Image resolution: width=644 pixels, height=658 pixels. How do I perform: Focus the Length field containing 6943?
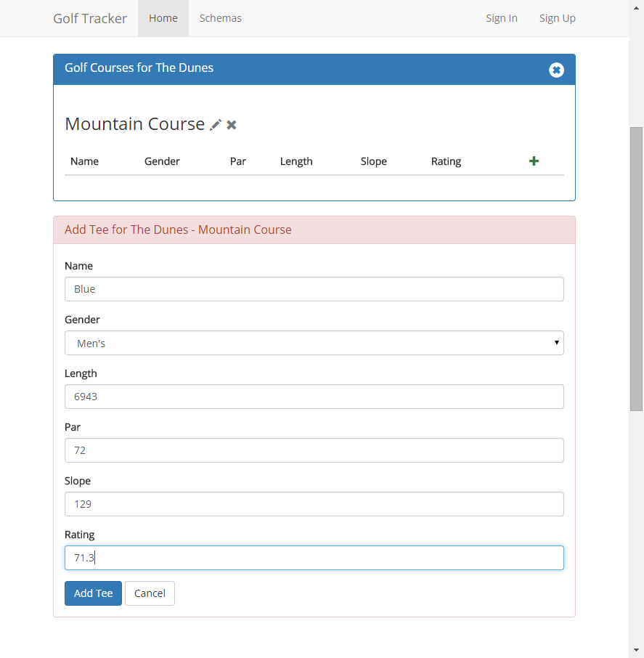pyautogui.click(x=314, y=397)
